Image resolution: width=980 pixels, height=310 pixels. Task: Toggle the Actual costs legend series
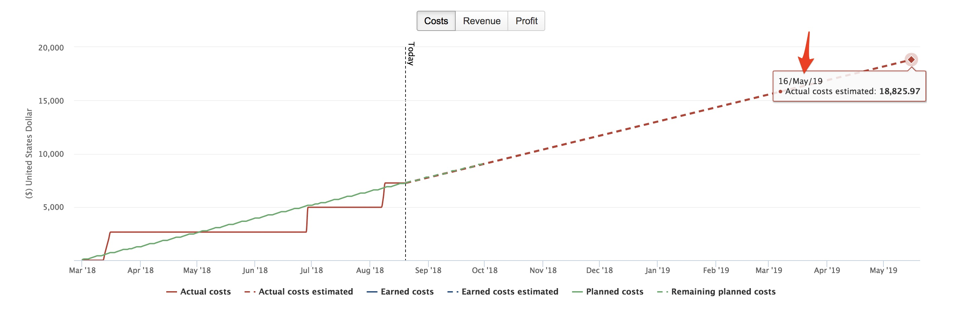pyautogui.click(x=205, y=292)
